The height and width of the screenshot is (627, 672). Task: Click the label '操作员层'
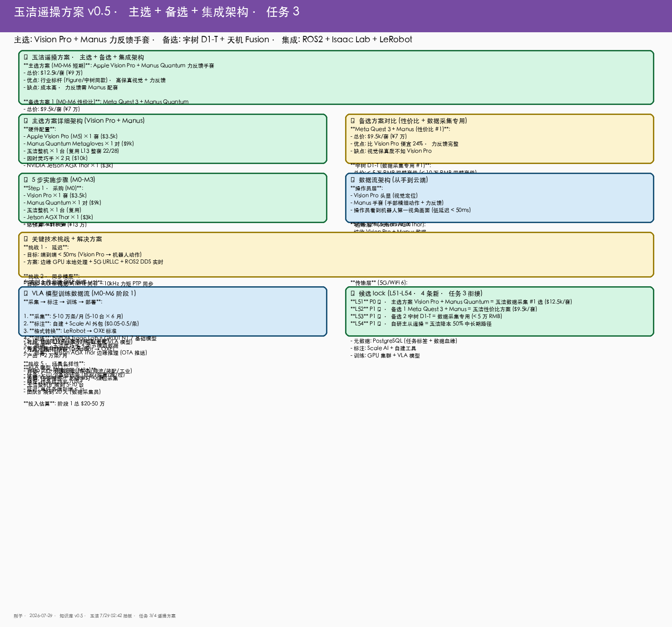tap(366, 188)
